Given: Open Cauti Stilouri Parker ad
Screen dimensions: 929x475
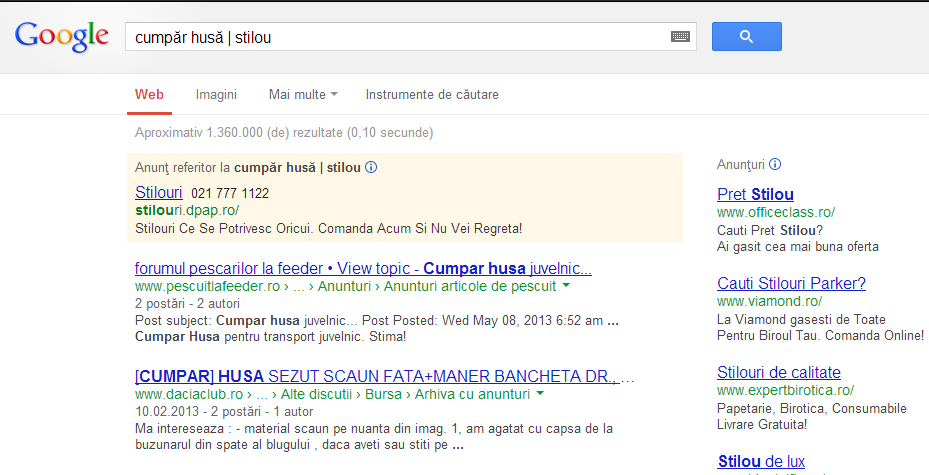Looking at the screenshot, I should point(791,283).
